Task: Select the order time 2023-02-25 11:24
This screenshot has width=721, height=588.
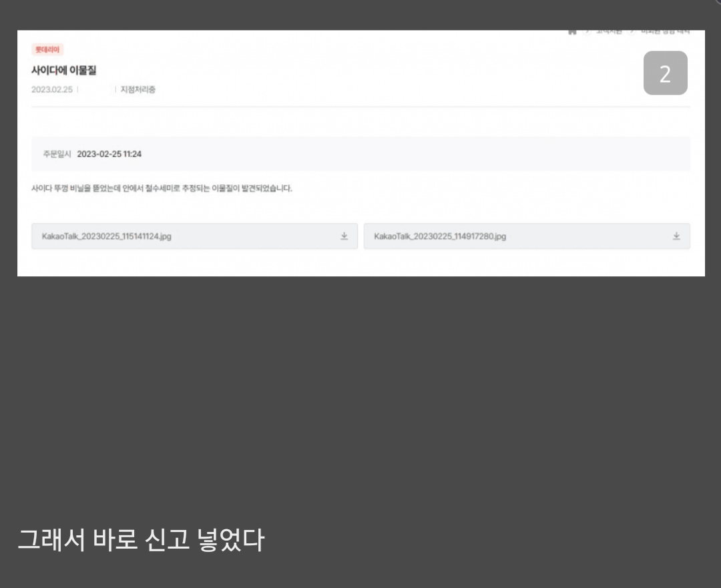Action: 109,154
